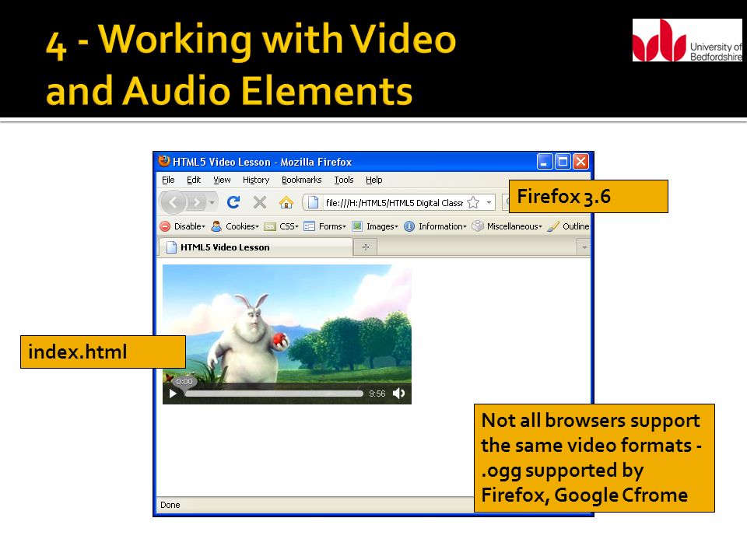
Task: Open the Cookies dropdown menu
Action: [235, 226]
